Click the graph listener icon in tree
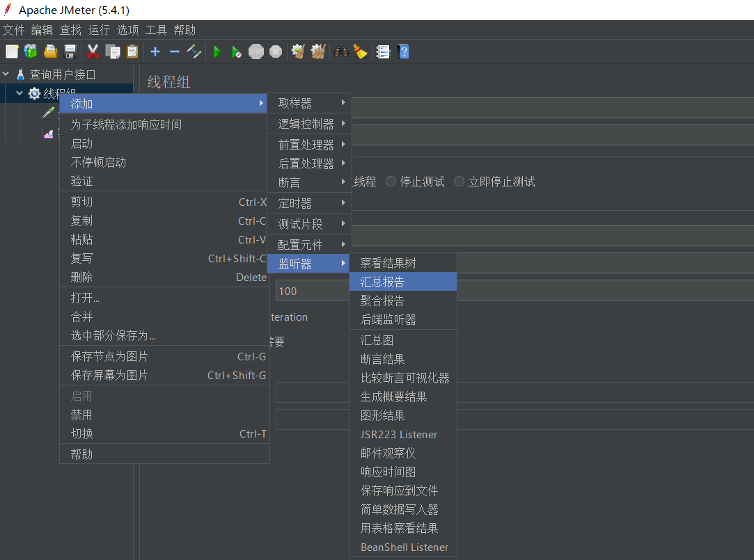Viewport: 754px width, 560px height. pos(48,134)
